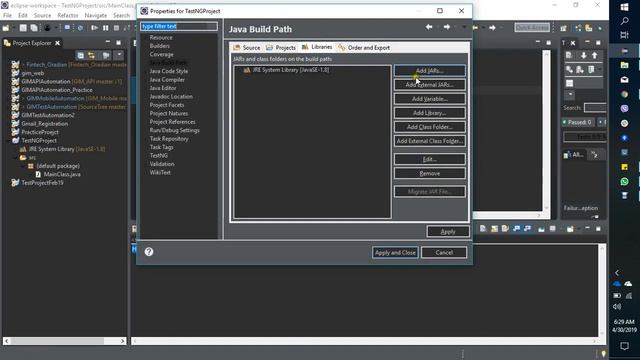Open the Navigate menu in Eclipse
This screenshot has width=640, height=360.
click(x=96, y=16)
